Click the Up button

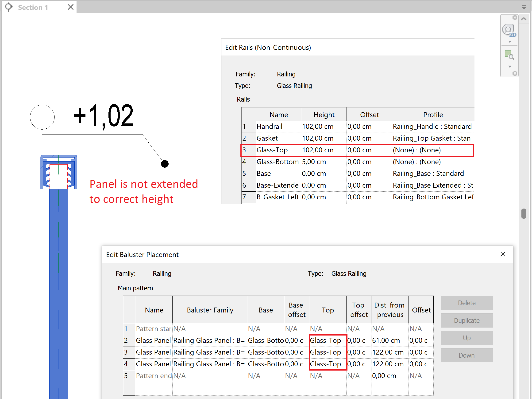(466, 338)
